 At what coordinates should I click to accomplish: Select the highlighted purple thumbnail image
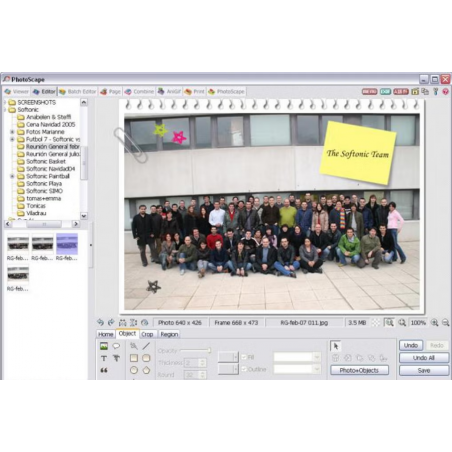(x=67, y=244)
